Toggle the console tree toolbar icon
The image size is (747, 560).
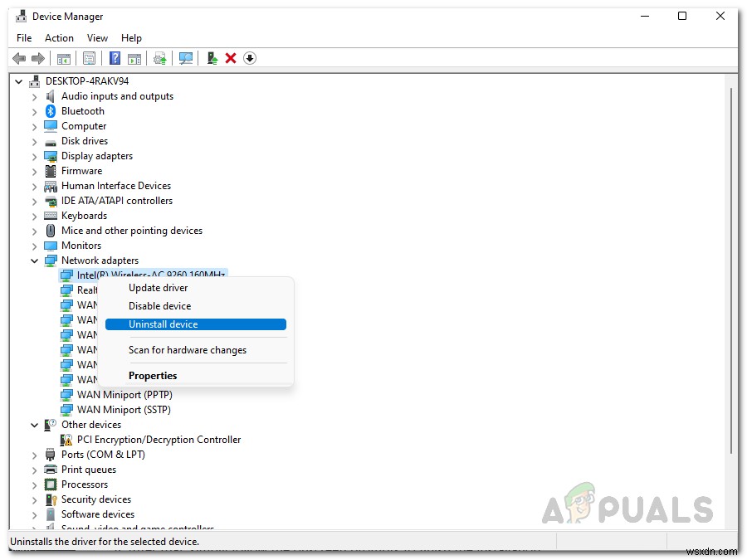coord(64,59)
